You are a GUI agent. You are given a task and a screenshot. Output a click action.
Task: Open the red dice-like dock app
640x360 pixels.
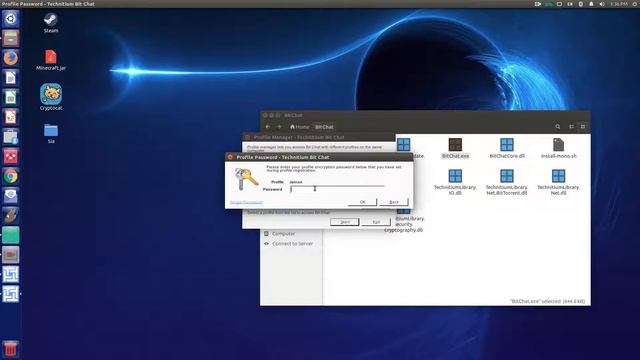[x=11, y=156]
